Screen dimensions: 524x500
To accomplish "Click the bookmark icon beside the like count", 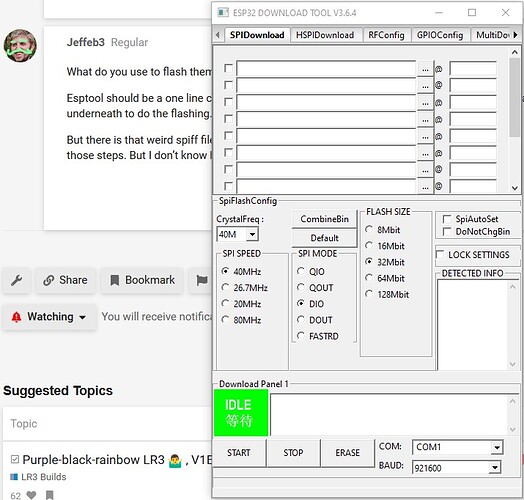I will 49,495.
